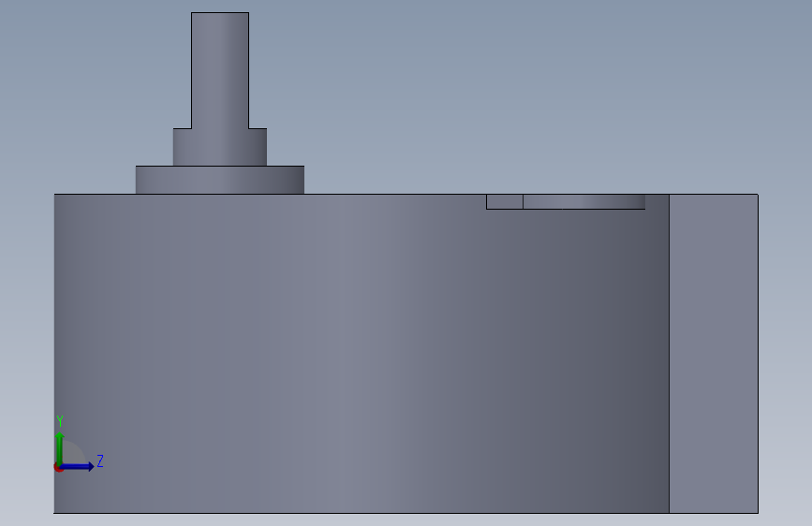Select the tall narrow shaft cylinder on top
This screenshot has height=526, width=812.
tap(220, 70)
